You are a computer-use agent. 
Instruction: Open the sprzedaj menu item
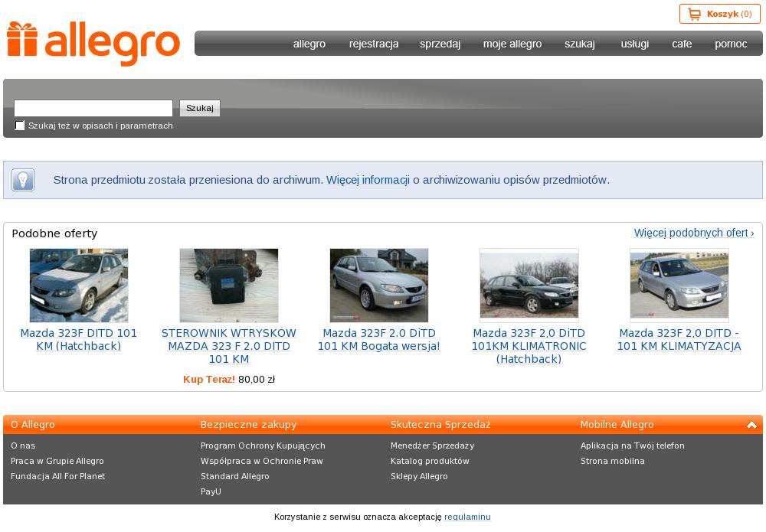pyautogui.click(x=440, y=44)
